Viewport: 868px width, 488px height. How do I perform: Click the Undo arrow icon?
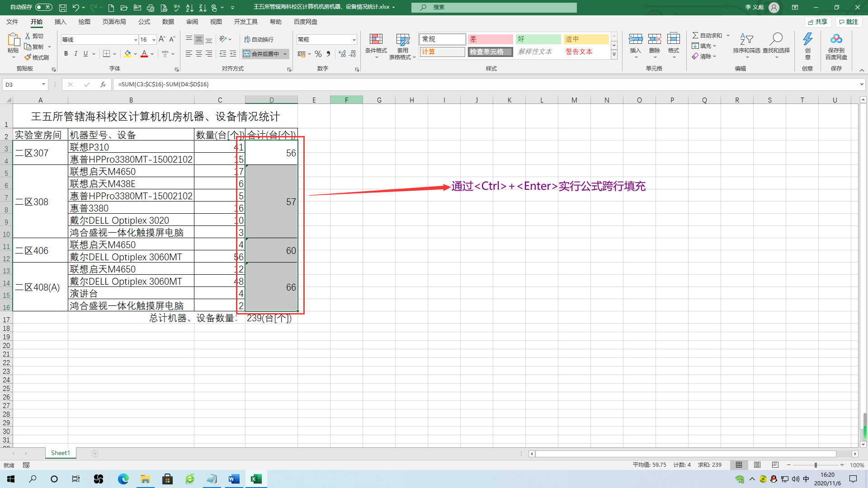tap(75, 7)
